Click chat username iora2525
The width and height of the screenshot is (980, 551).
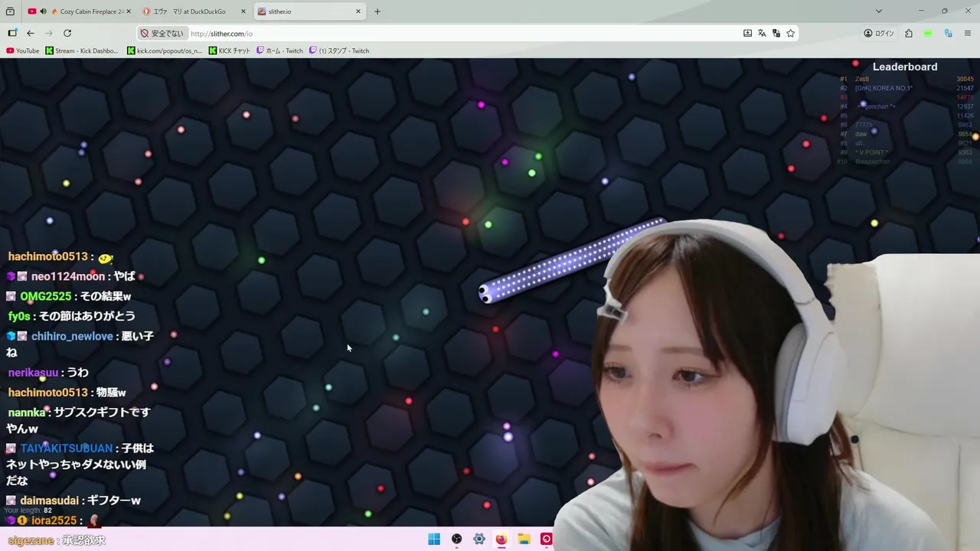54,520
